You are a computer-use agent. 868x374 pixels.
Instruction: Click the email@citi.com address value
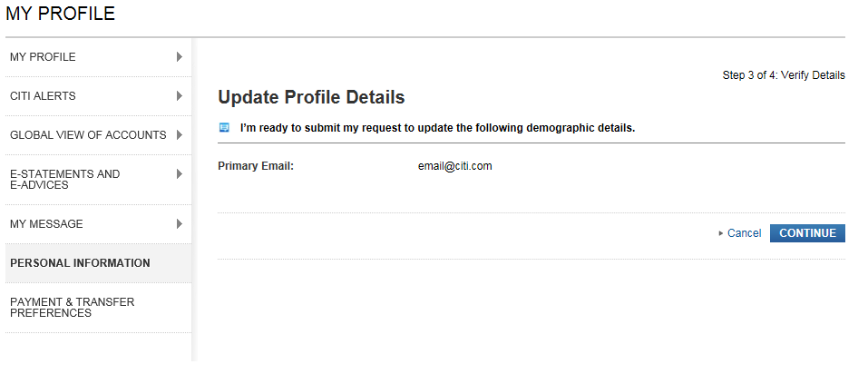point(448,166)
